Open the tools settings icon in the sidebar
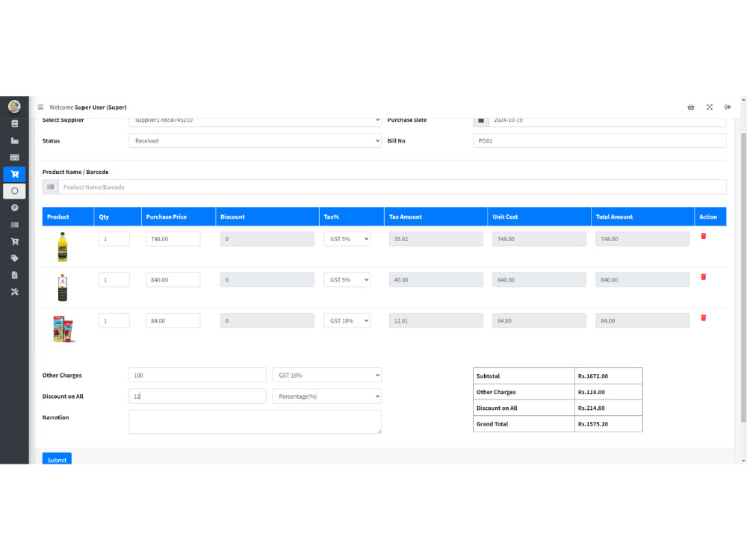 [x=14, y=292]
